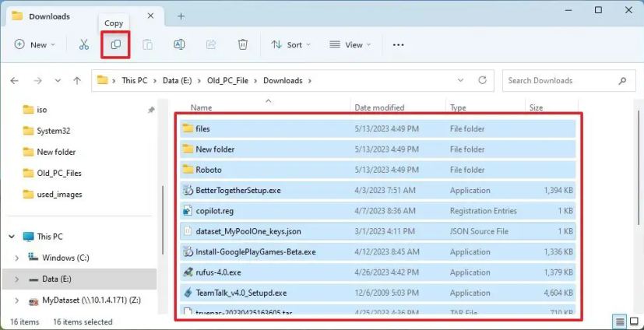This screenshot has height=330, width=644.
Task: Unpin the iso folder pin icon
Action: point(151,110)
